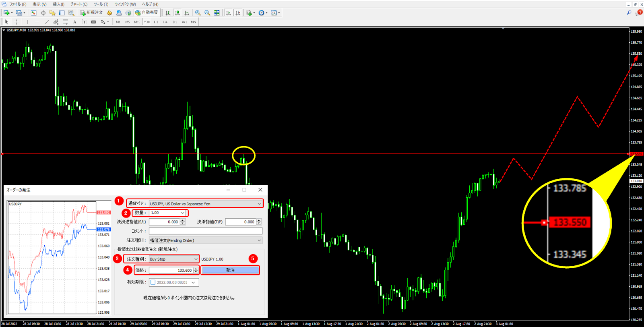Click the 新規注文 new order button
Screen dimensions: 644x327
coord(91,13)
